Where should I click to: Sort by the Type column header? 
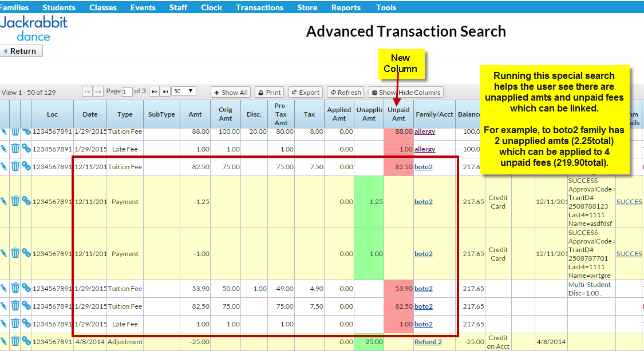point(125,114)
